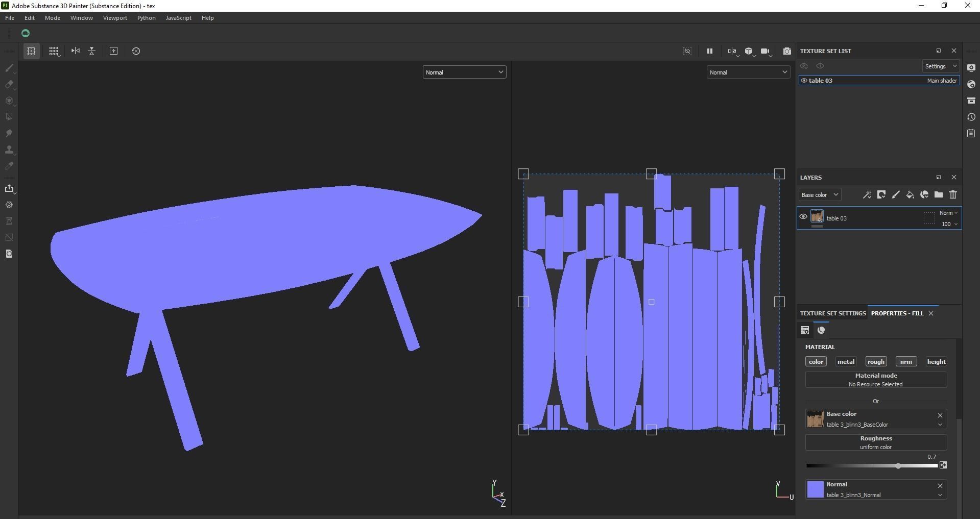Add a mask to the layer
Viewport: 980px width, 519px height.
pos(881,194)
